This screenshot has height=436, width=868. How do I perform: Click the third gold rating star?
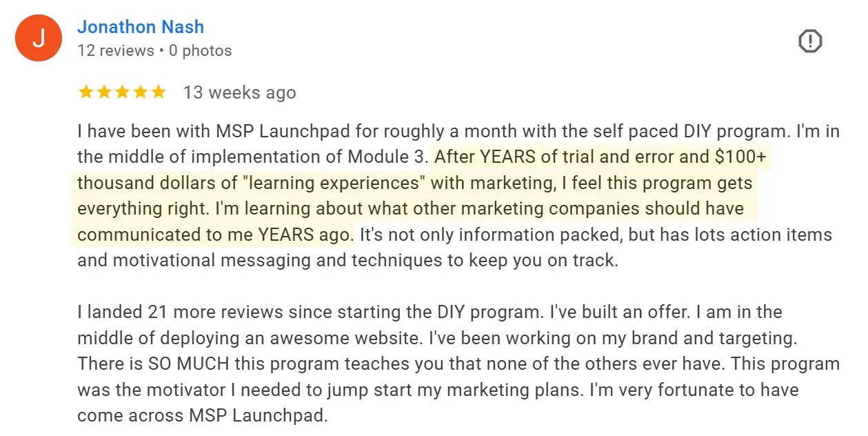tap(123, 92)
